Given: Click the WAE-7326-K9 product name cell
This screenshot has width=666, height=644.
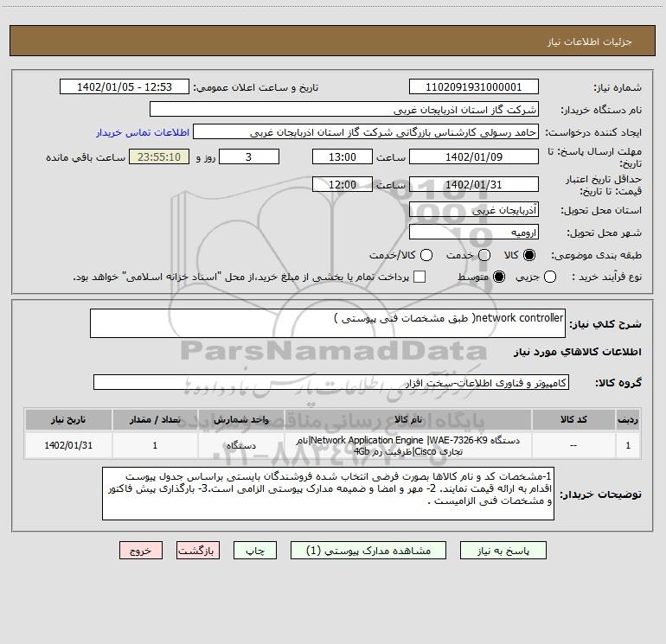Looking at the screenshot, I should coord(407,445).
